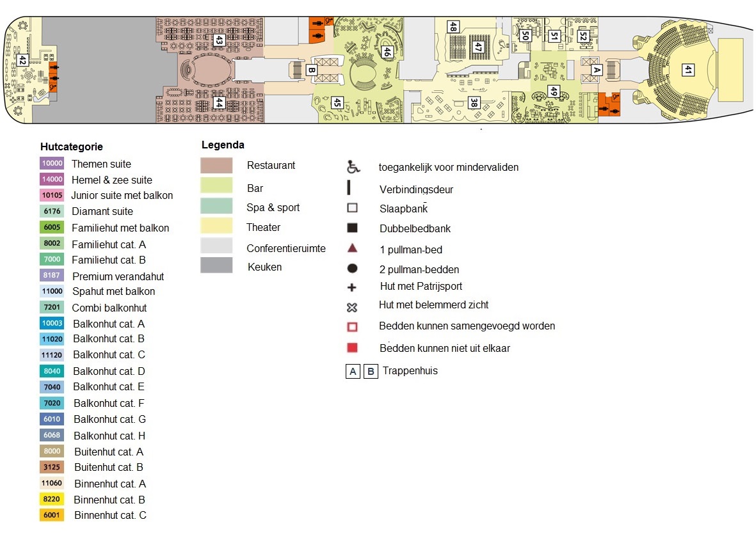Click the plus icon for Hut met Patrijsport
756x538 pixels.
click(x=351, y=287)
